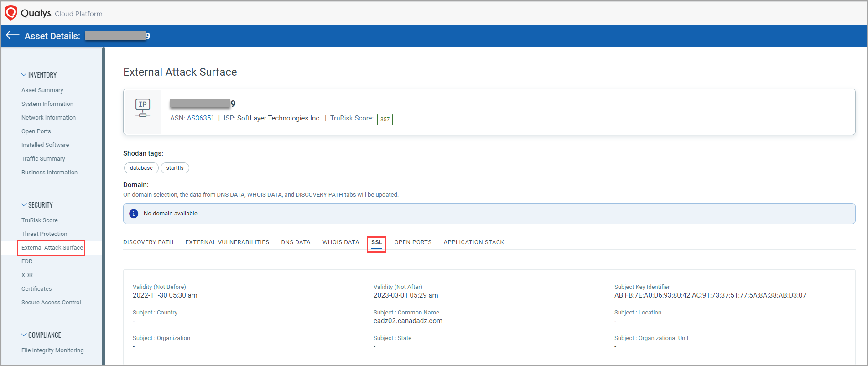Collapse the SECURITY section
The image size is (868, 366).
pos(24,205)
